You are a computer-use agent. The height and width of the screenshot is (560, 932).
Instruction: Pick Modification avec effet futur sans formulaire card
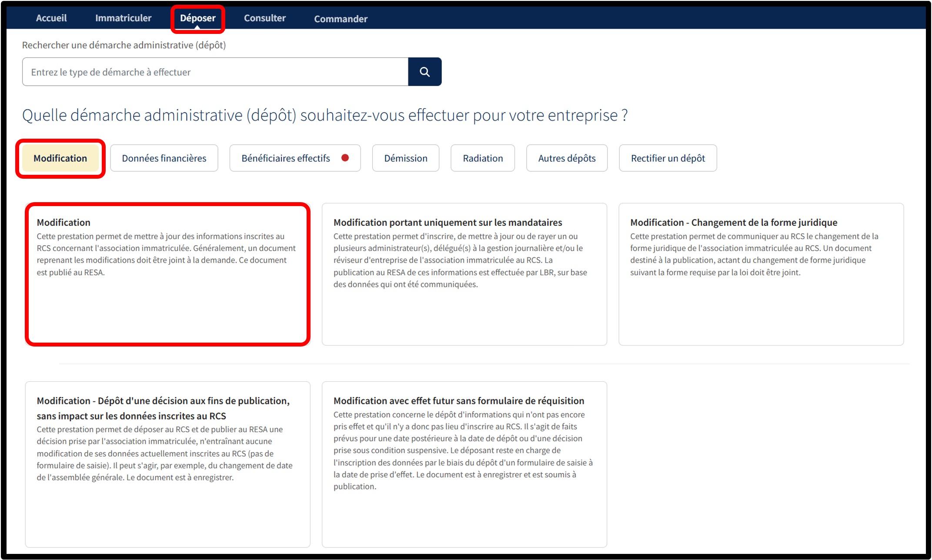pos(464,464)
